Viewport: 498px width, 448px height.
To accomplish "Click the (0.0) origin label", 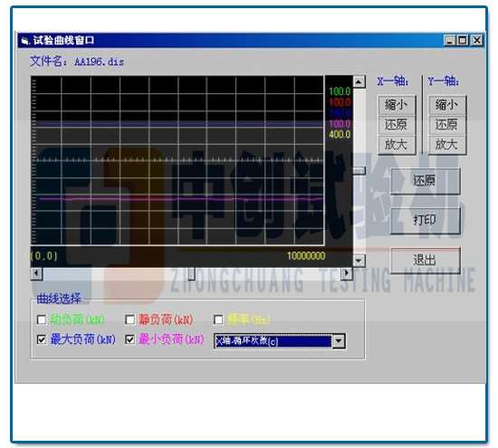I will point(44,256).
